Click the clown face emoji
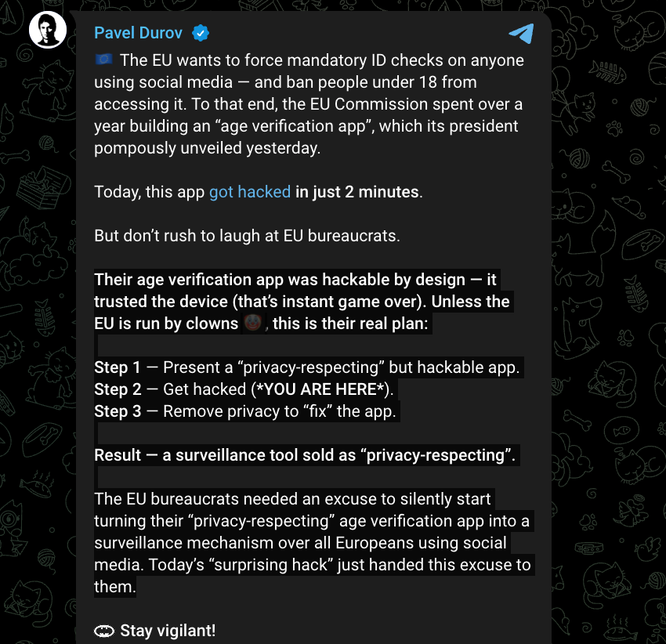The height and width of the screenshot is (644, 666). [252, 324]
